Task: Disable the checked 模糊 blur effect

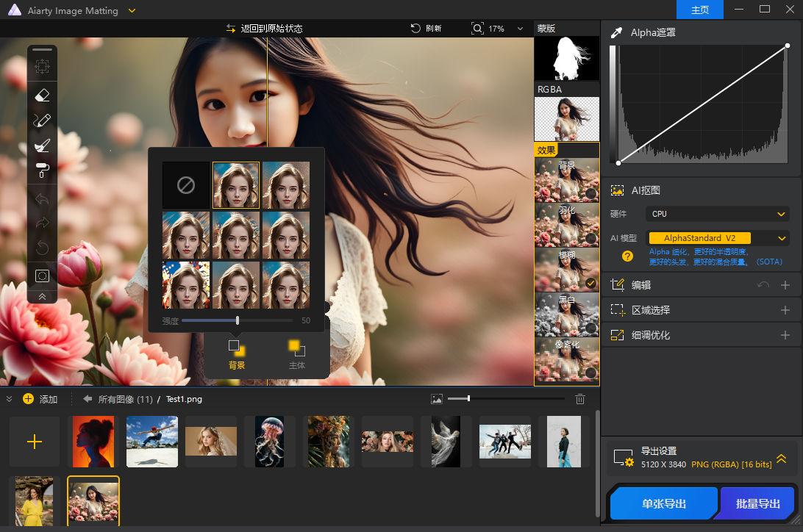Action: click(x=590, y=283)
